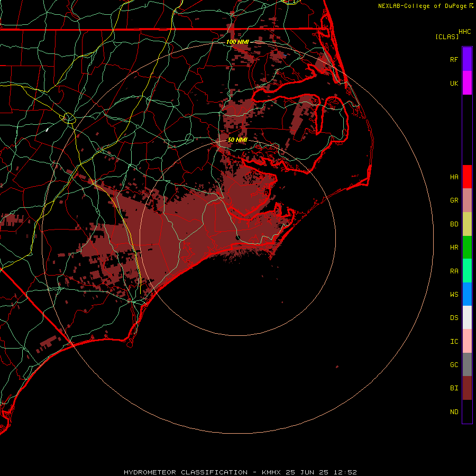Click the 100 NMI range ring label

[x=237, y=42]
